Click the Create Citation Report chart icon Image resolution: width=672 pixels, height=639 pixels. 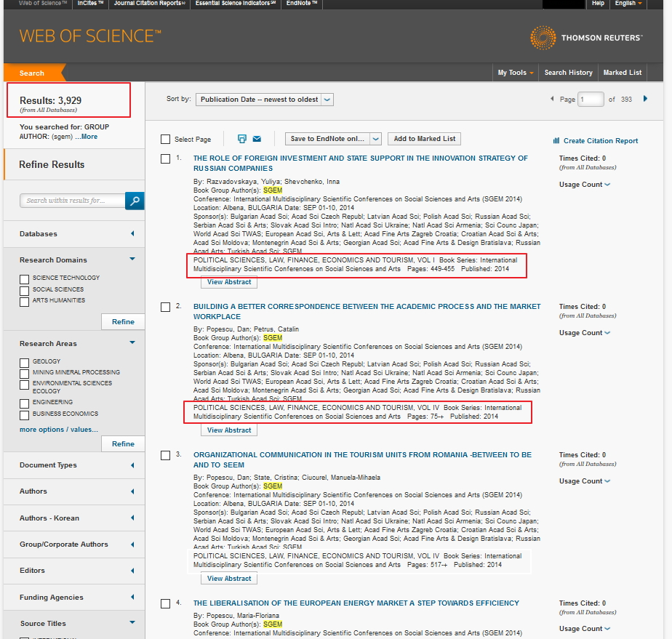pyautogui.click(x=556, y=140)
